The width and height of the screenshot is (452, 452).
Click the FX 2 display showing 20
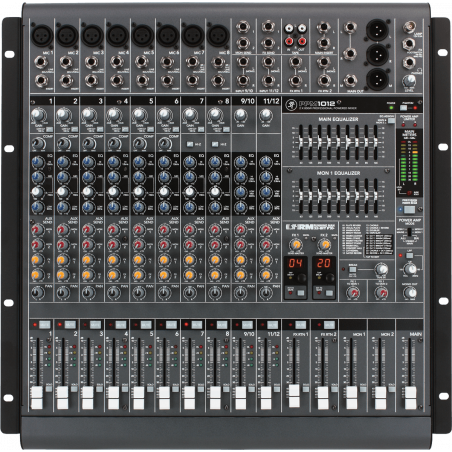click(x=324, y=263)
